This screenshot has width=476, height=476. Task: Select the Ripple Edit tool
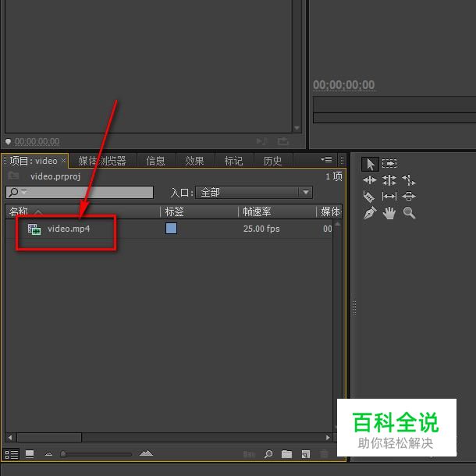pos(370,180)
